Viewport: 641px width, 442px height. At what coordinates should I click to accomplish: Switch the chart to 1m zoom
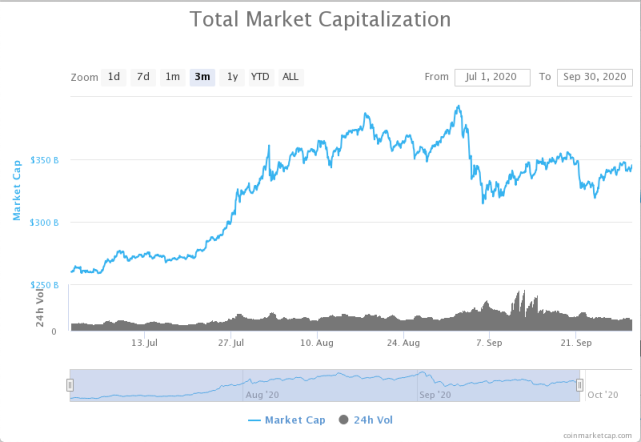[x=173, y=77]
